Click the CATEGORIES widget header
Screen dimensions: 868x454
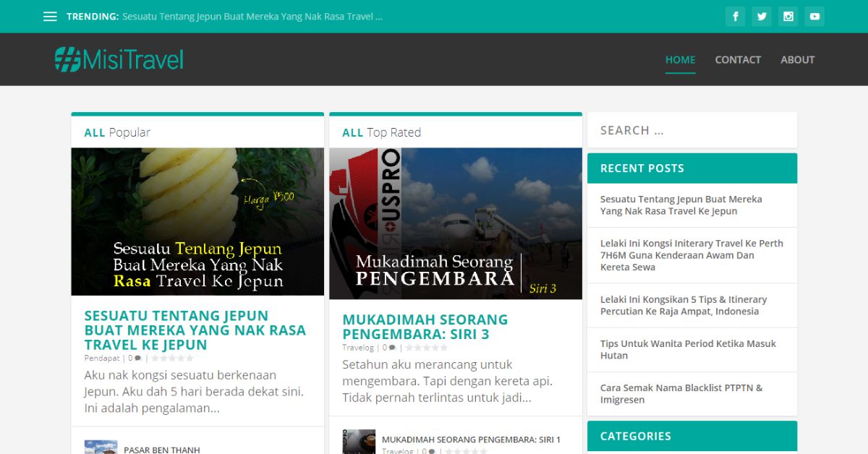[x=692, y=436]
